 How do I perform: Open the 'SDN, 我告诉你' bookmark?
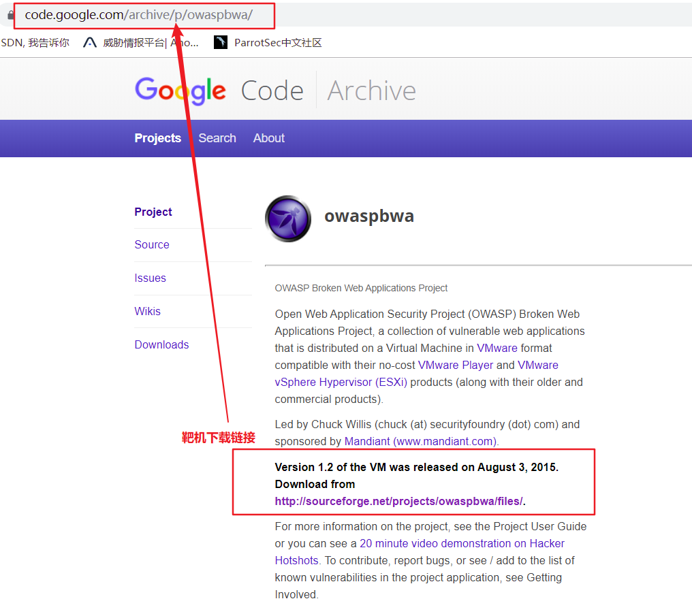35,43
